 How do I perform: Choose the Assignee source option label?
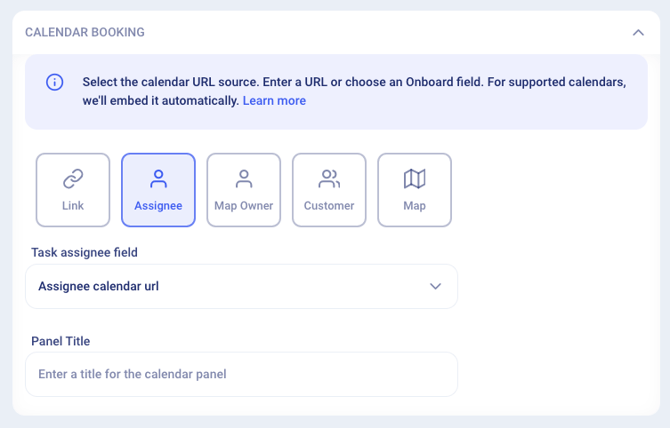click(158, 206)
